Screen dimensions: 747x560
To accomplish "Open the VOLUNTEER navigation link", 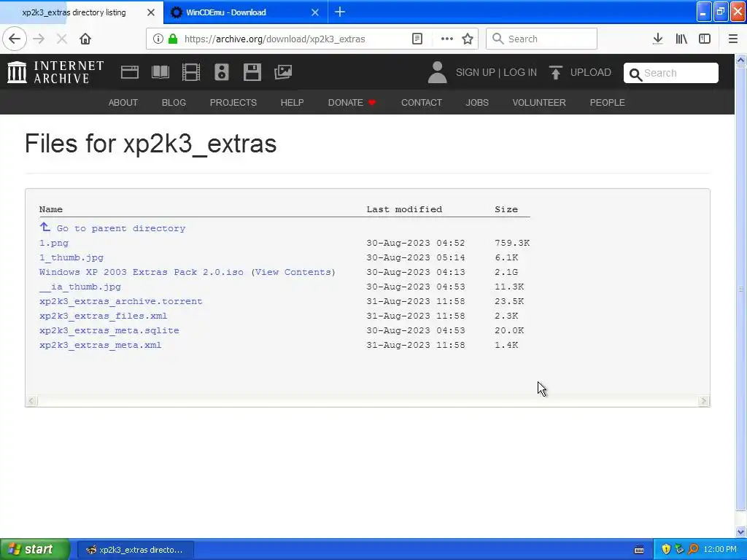I will click(539, 102).
